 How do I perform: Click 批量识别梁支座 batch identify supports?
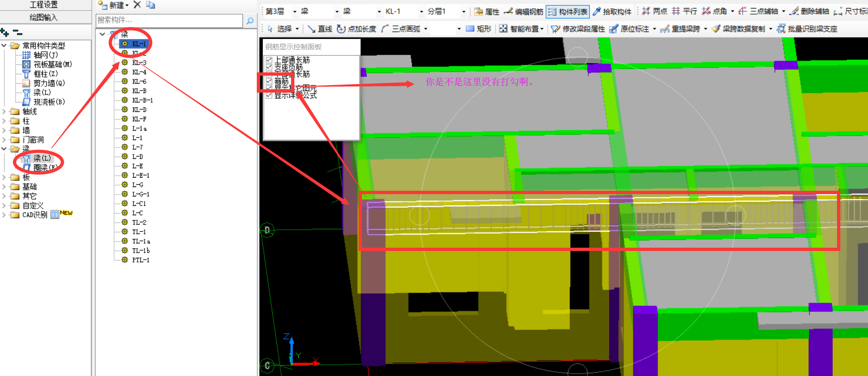(807, 29)
